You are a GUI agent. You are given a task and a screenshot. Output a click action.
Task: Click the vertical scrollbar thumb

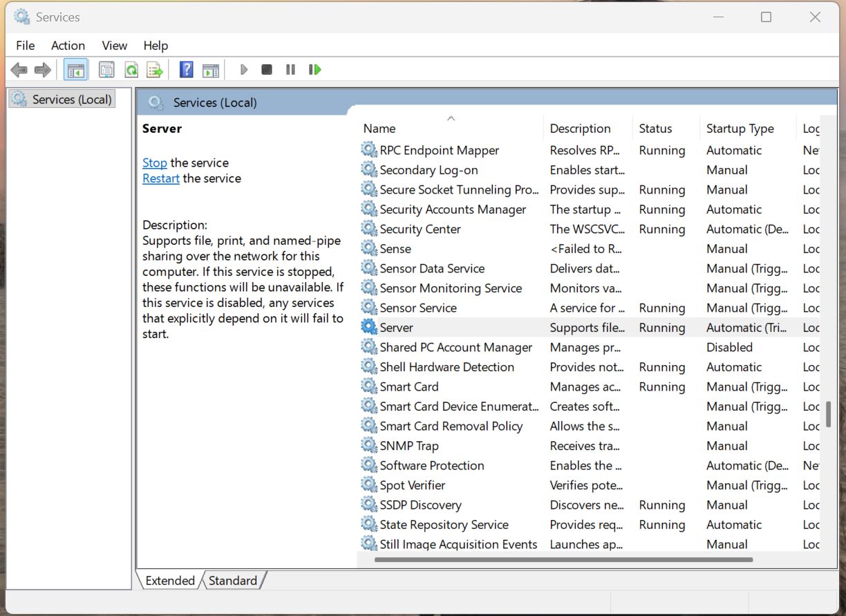point(828,413)
